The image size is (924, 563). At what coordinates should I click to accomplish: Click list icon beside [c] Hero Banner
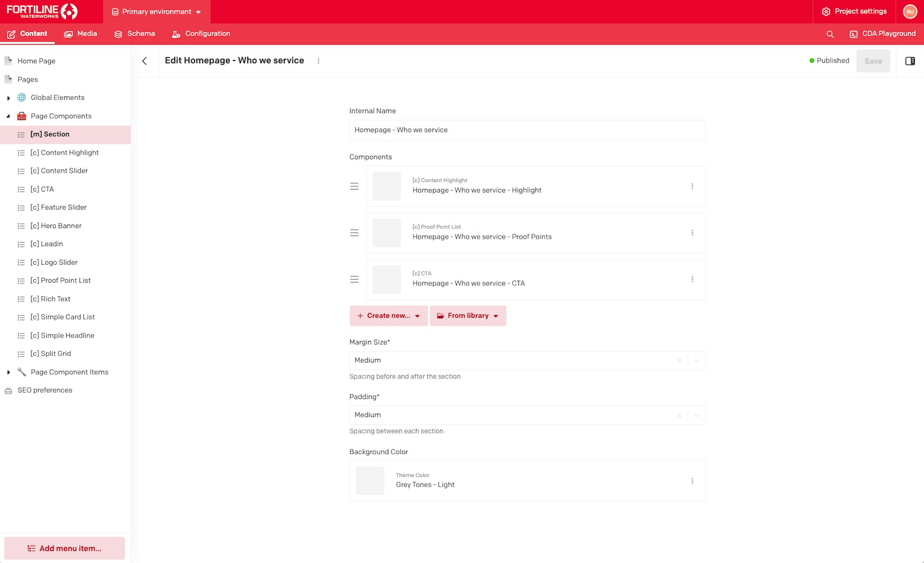tap(21, 226)
